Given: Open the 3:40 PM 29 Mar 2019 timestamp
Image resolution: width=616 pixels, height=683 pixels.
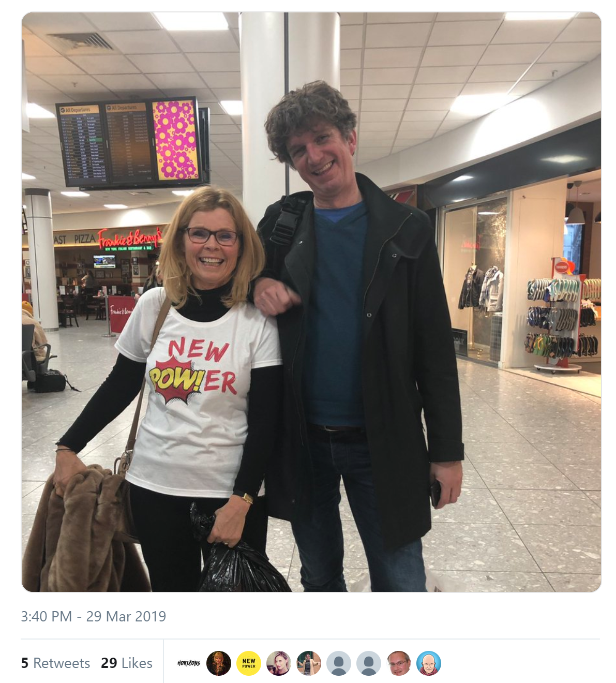Looking at the screenshot, I should [94, 616].
